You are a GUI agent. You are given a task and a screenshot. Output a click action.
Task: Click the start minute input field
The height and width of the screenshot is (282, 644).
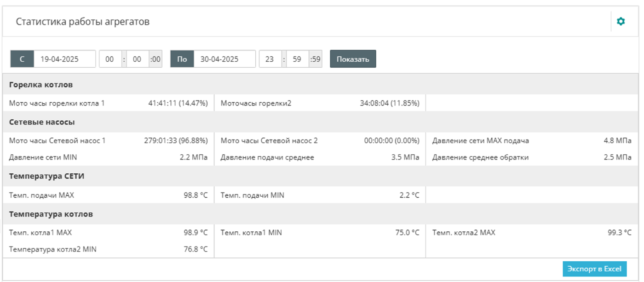[x=137, y=59]
